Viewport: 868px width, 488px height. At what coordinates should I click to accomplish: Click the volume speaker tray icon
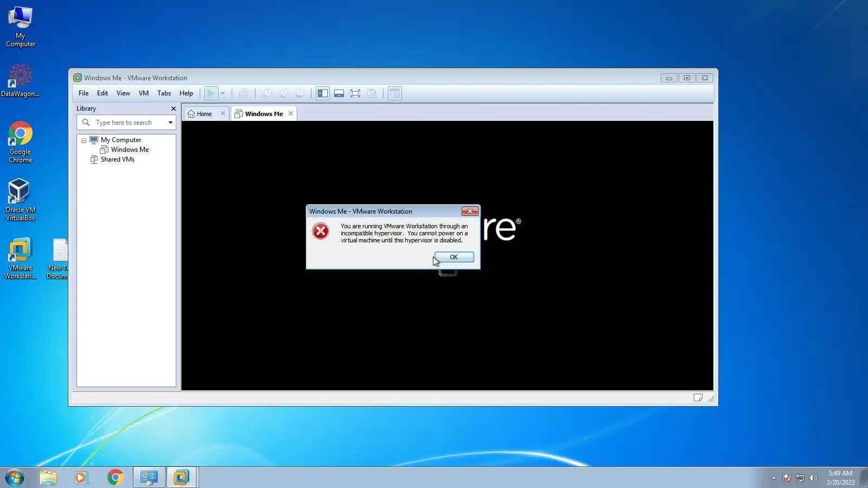813,478
